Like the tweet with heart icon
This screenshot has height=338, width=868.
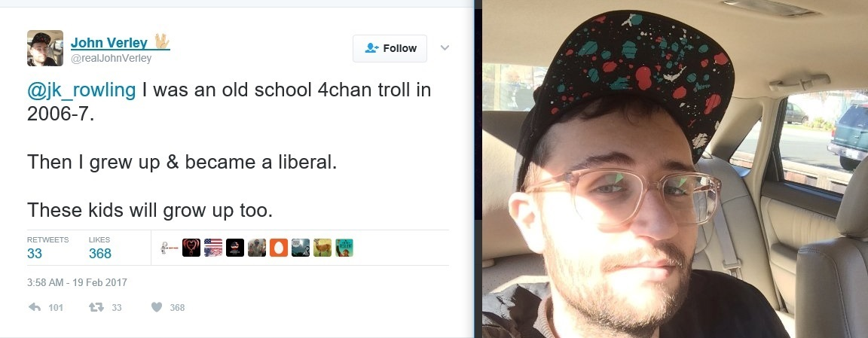(x=157, y=307)
